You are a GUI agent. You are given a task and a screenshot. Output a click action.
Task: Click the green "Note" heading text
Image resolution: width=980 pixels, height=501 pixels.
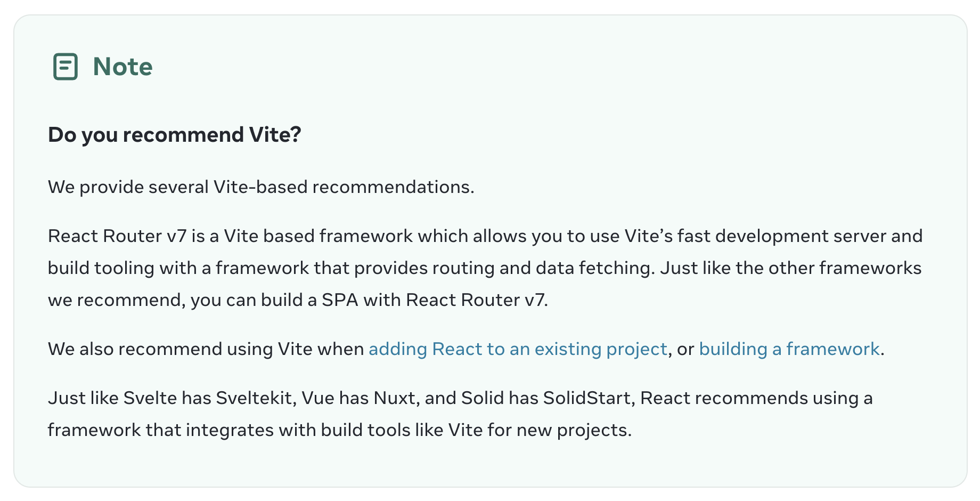click(123, 67)
